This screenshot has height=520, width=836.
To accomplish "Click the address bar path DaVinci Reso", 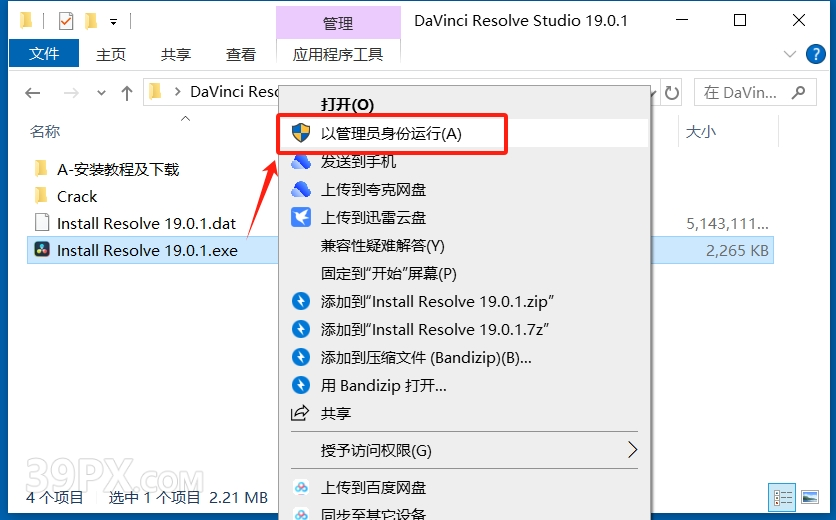I will click(x=235, y=92).
